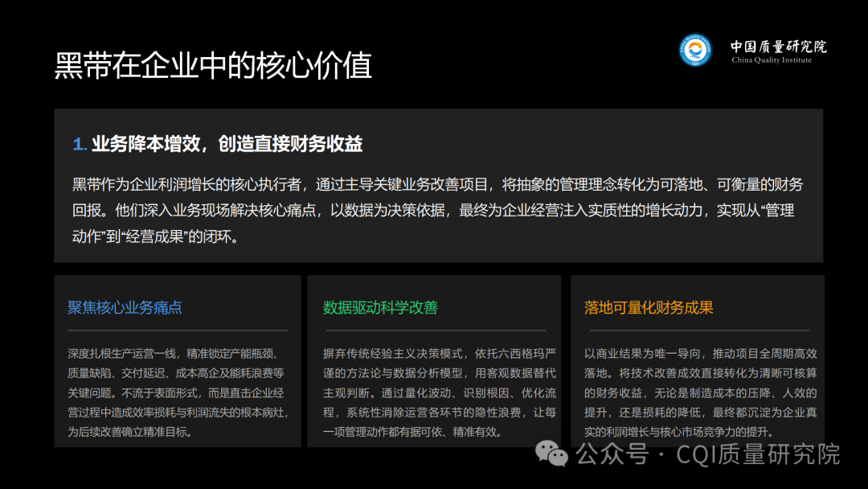Click the paragraph starting "深度扎根生产运营一线"
This screenshot has width=868, height=489.
point(178,392)
